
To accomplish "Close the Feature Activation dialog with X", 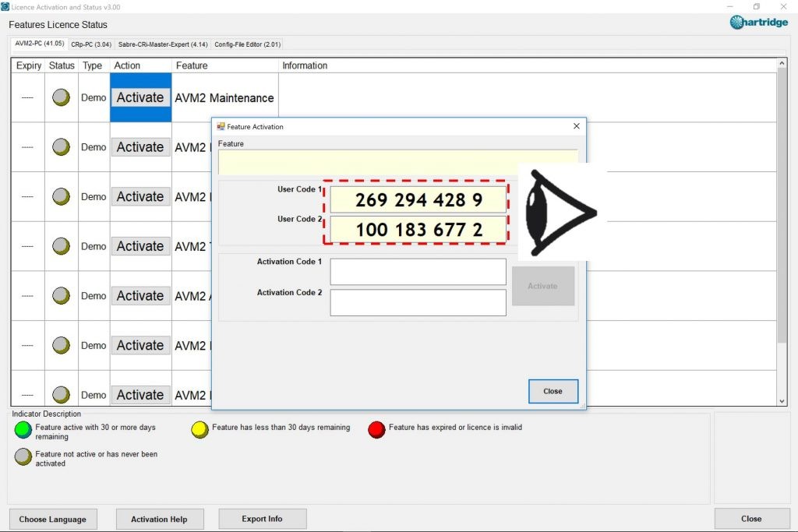I will pyautogui.click(x=576, y=126).
